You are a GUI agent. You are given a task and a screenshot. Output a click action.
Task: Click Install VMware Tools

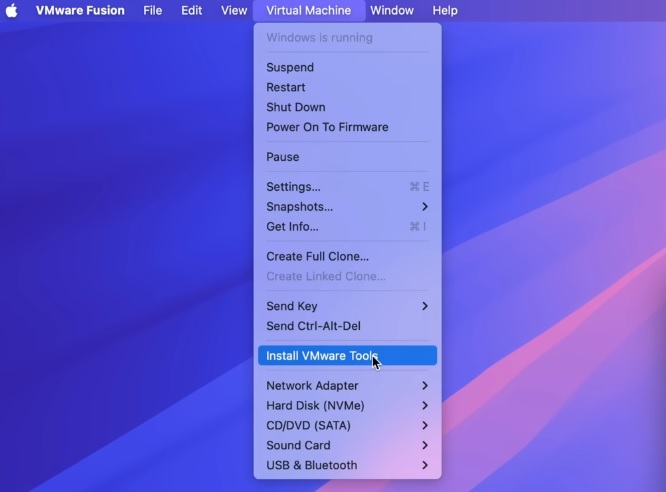(322, 356)
